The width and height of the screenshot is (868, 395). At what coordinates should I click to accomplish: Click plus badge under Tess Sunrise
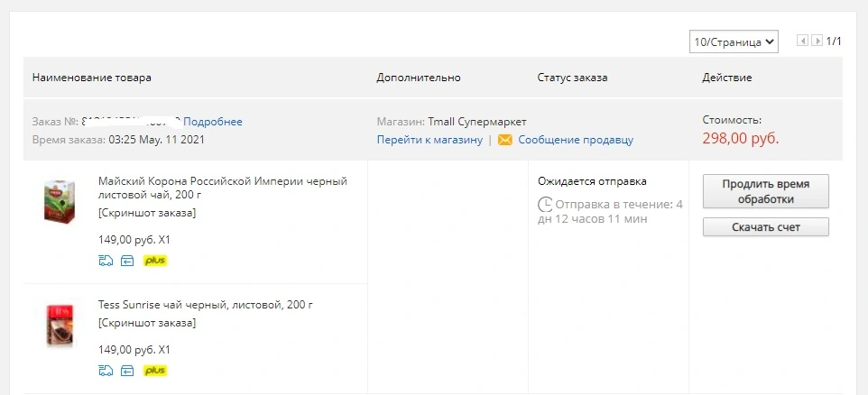[155, 371]
